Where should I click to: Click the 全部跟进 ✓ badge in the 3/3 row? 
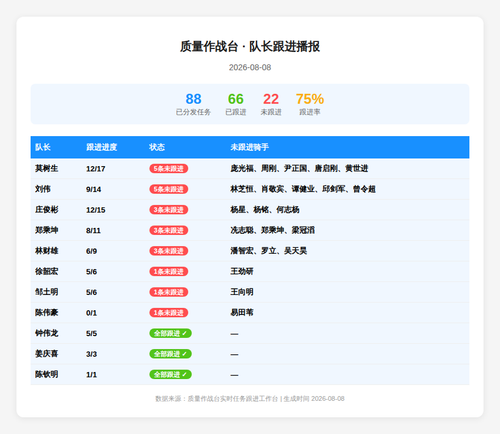tap(170, 354)
